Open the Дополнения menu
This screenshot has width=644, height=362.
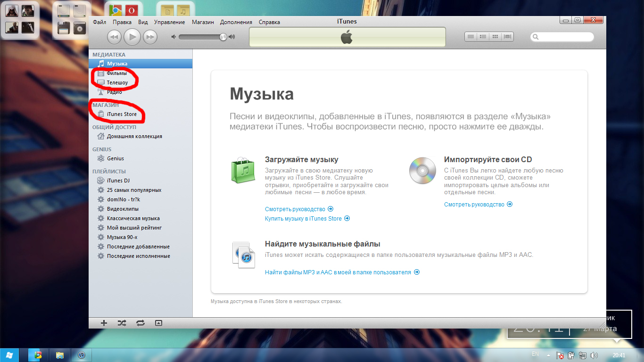(236, 22)
